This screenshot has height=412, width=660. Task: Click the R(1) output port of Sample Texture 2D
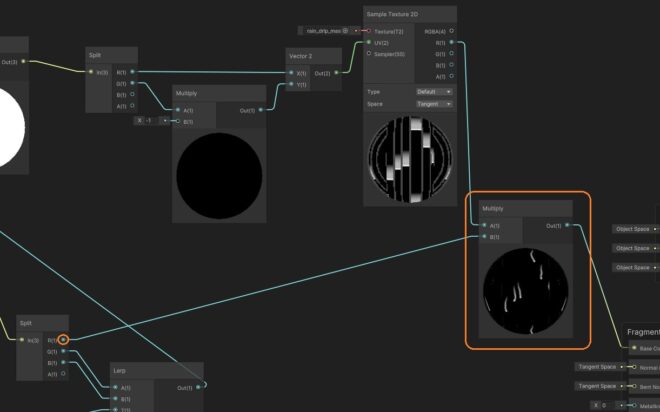pos(451,42)
